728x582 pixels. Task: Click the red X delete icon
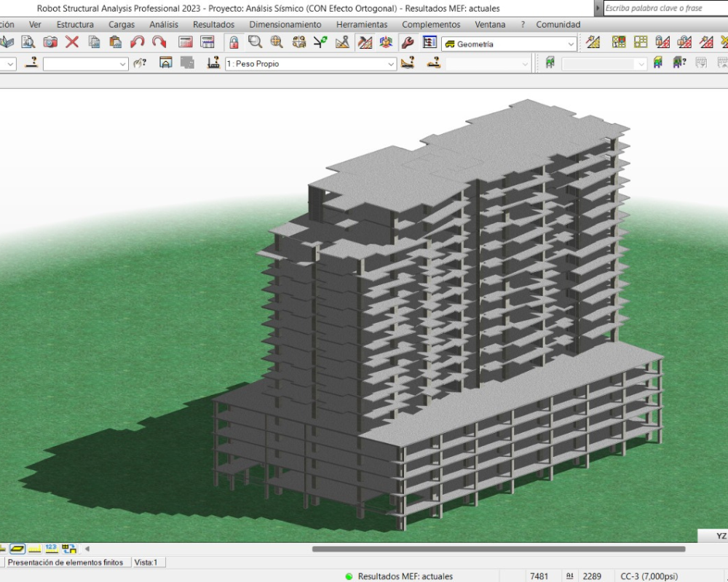pyautogui.click(x=72, y=42)
